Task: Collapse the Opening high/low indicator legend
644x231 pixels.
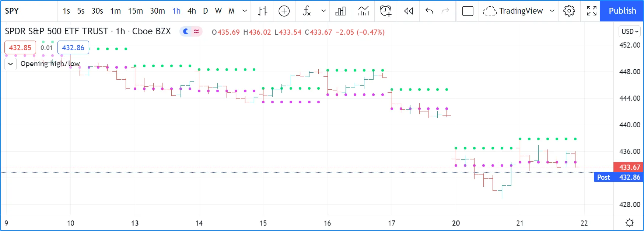Action: click(x=11, y=64)
